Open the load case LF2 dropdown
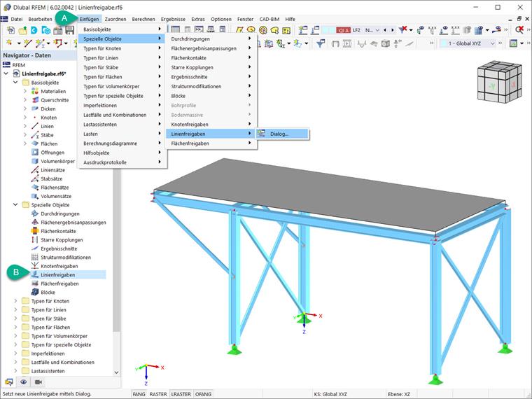The height and width of the screenshot is (399, 532). (377, 30)
